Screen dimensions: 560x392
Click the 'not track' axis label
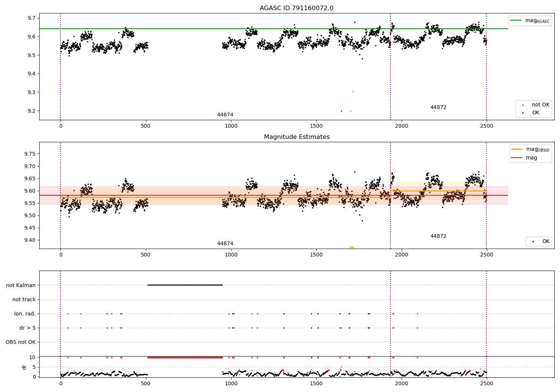tap(24, 299)
